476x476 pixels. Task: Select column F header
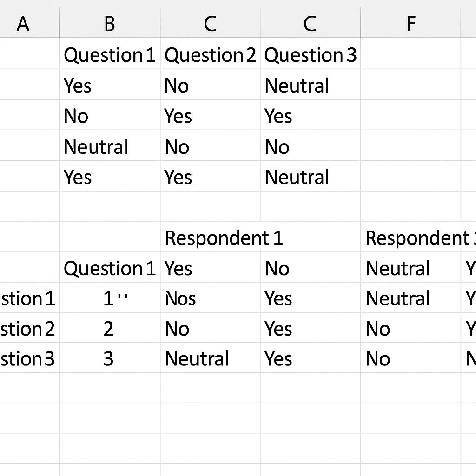click(411, 24)
